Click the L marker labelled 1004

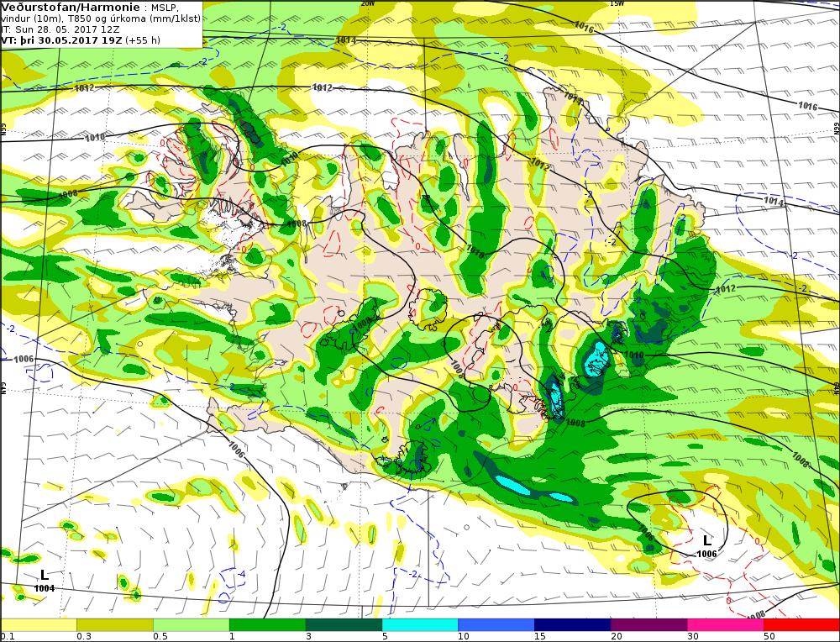[45, 575]
